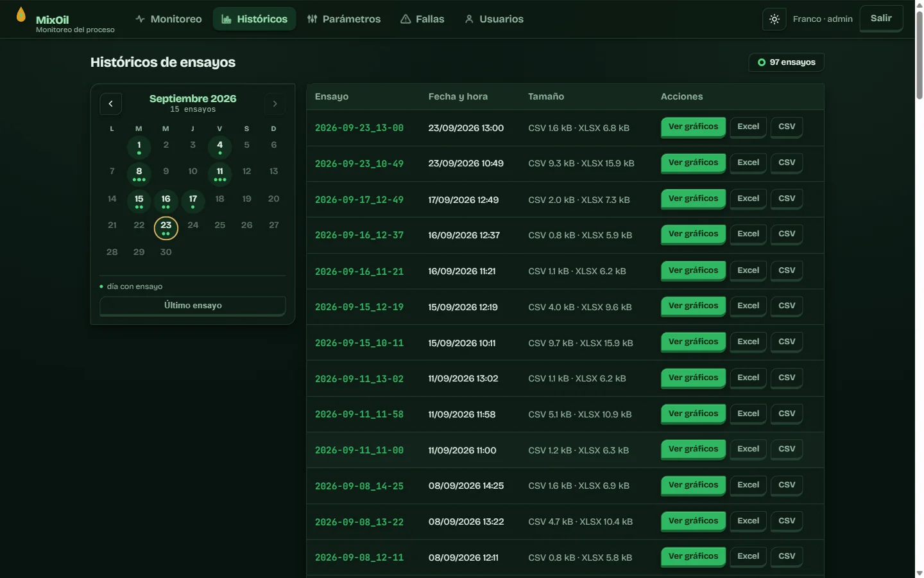Click the Septiembre 2026 month title
The height and width of the screenshot is (578, 924).
193,98
